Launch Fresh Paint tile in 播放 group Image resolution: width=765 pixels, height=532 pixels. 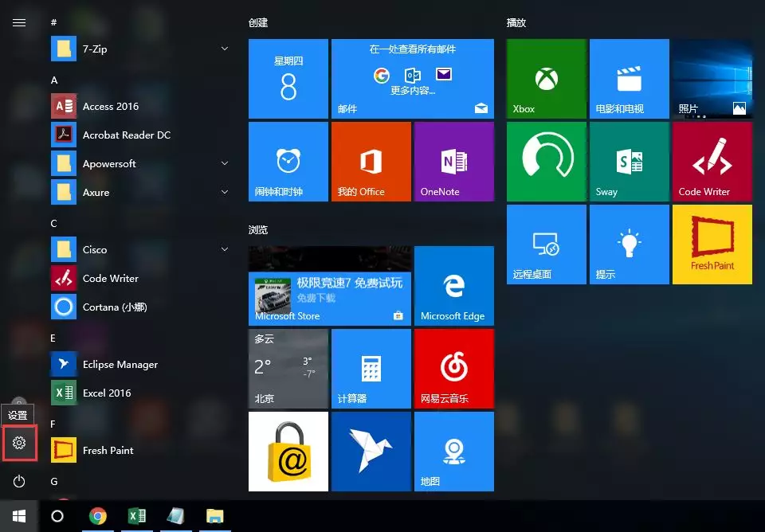pos(712,244)
